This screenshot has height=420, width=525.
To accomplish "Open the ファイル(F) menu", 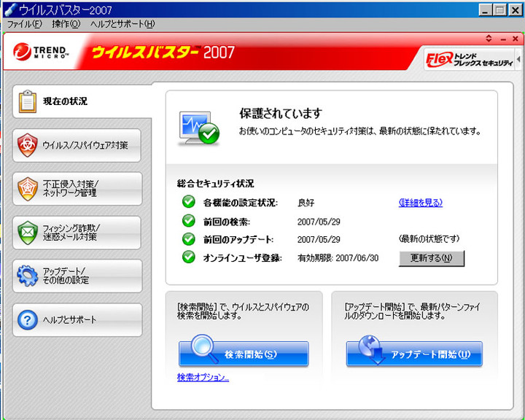I will (x=25, y=24).
